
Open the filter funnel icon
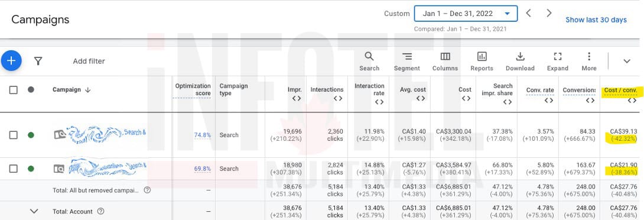[38, 62]
